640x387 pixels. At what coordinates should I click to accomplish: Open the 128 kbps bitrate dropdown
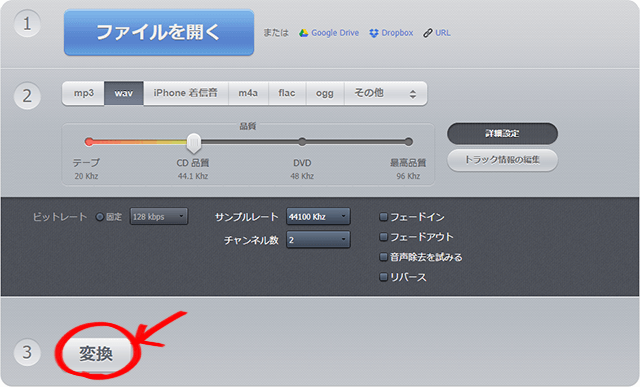[x=159, y=216]
